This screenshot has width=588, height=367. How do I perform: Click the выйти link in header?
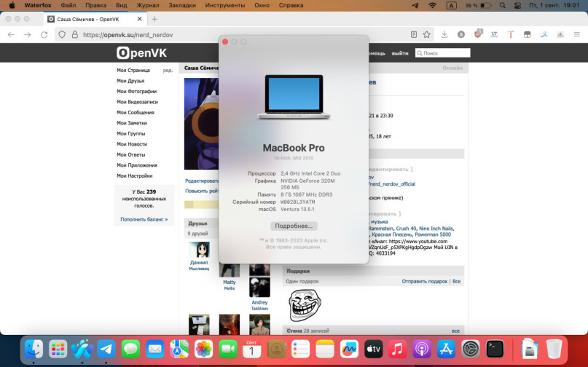400,53
